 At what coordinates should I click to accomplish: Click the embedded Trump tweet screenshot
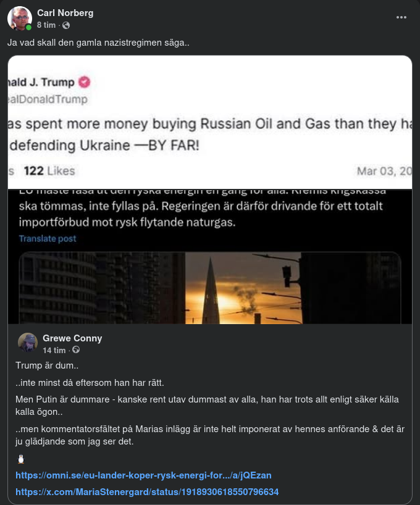210,123
